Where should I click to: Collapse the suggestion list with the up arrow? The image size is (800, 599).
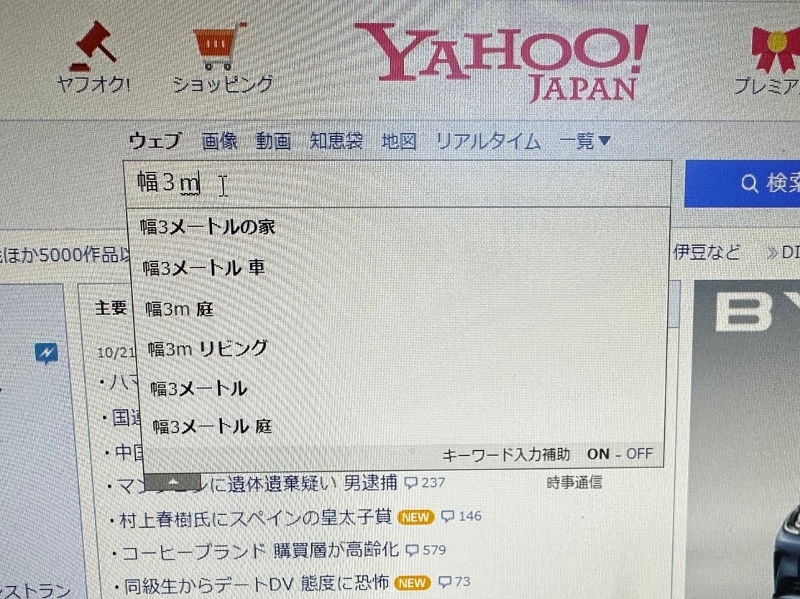click(x=173, y=482)
